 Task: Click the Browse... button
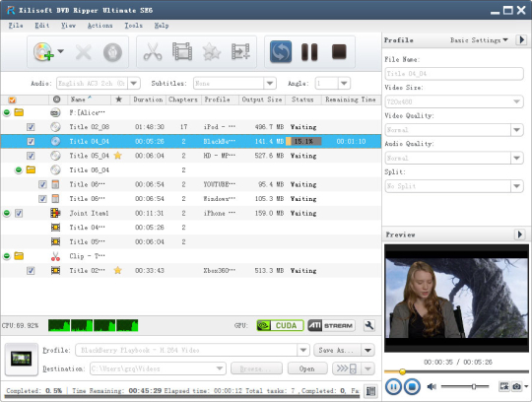256,368
